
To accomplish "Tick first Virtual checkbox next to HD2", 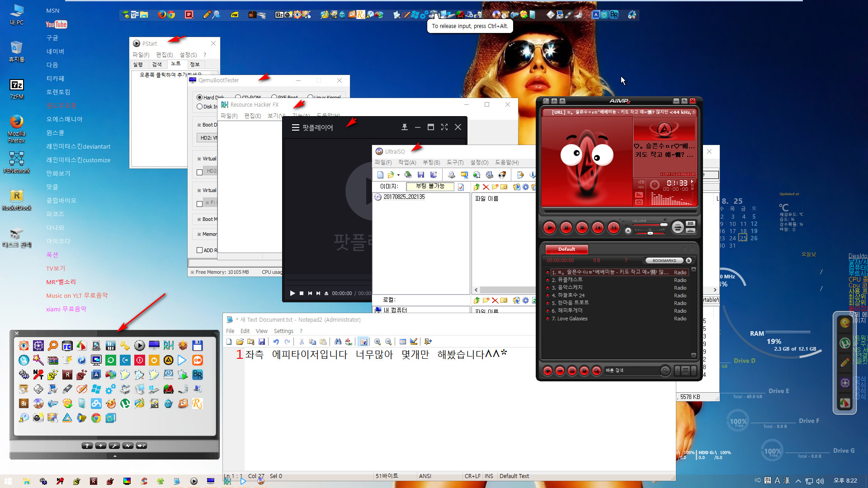I will pos(199,172).
